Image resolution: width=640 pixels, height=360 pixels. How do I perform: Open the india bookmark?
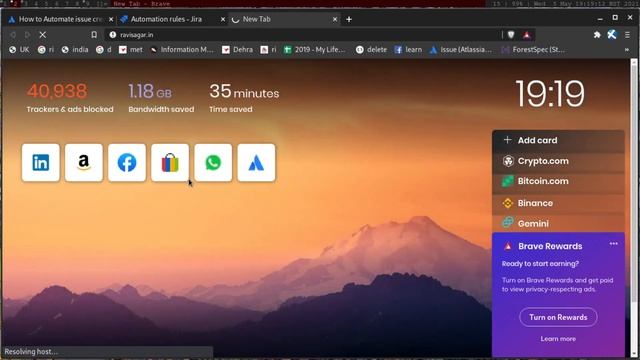point(75,49)
